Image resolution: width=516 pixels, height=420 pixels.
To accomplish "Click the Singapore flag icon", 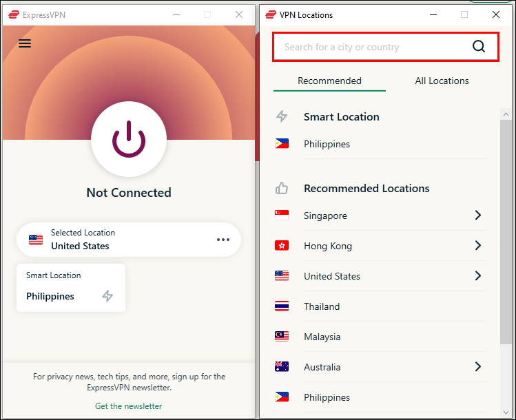I will (x=282, y=215).
